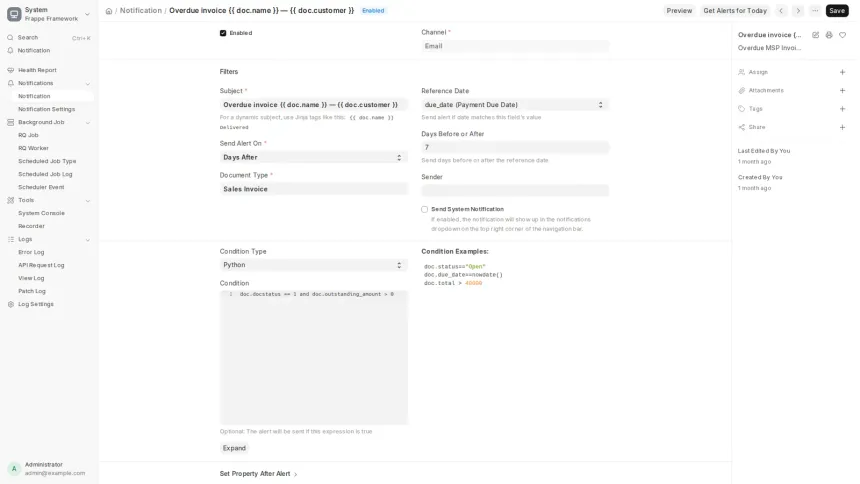This screenshot has height=484, width=860.
Task: Open View Log in sidebar
Action: [x=31, y=278]
